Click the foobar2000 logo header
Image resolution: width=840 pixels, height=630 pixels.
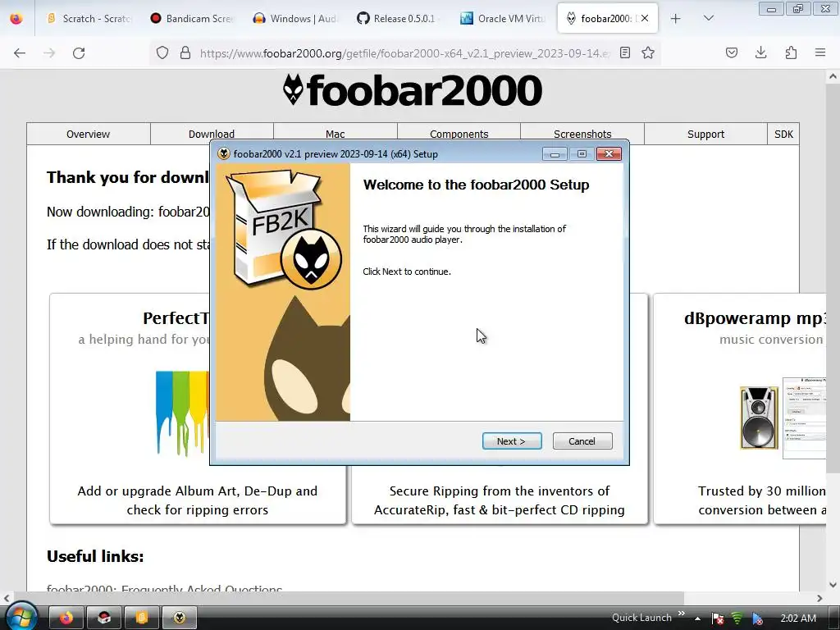click(413, 90)
